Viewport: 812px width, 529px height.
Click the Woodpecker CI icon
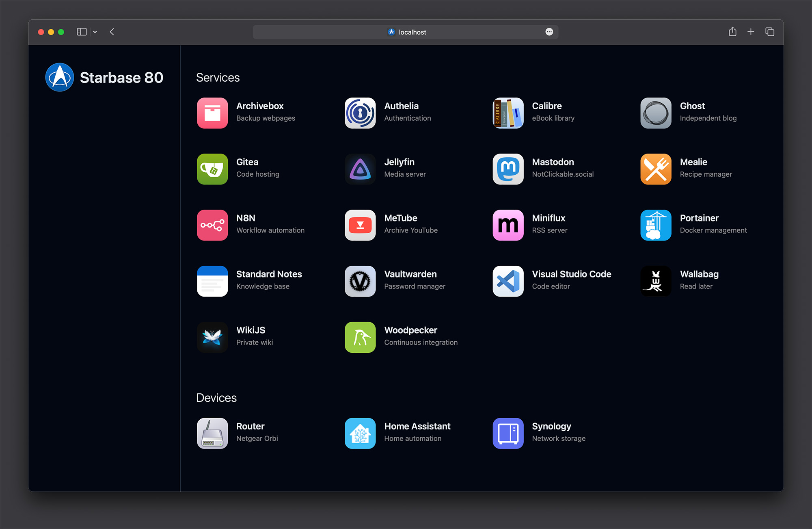(360, 337)
